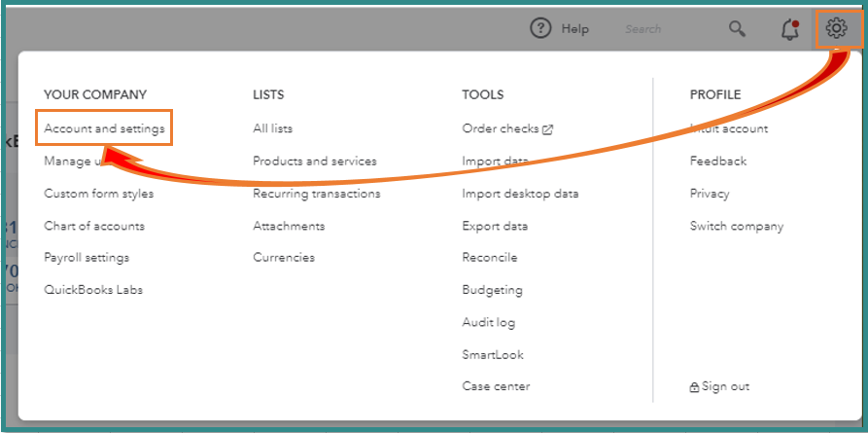Click Switch company
This screenshot has height=433, width=868.
pos(736,226)
